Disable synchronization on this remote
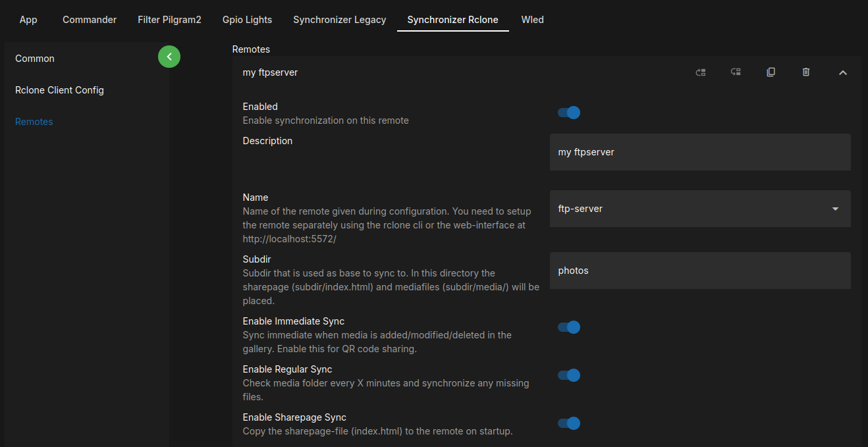Image resolution: width=868 pixels, height=447 pixels. pyautogui.click(x=568, y=113)
